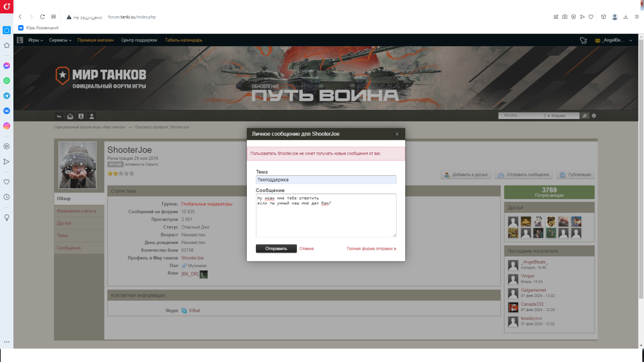Image resolution: width=644 pixels, height=362 pixels.
Task: Open Табель-календарь menu item
Action: 184,40
